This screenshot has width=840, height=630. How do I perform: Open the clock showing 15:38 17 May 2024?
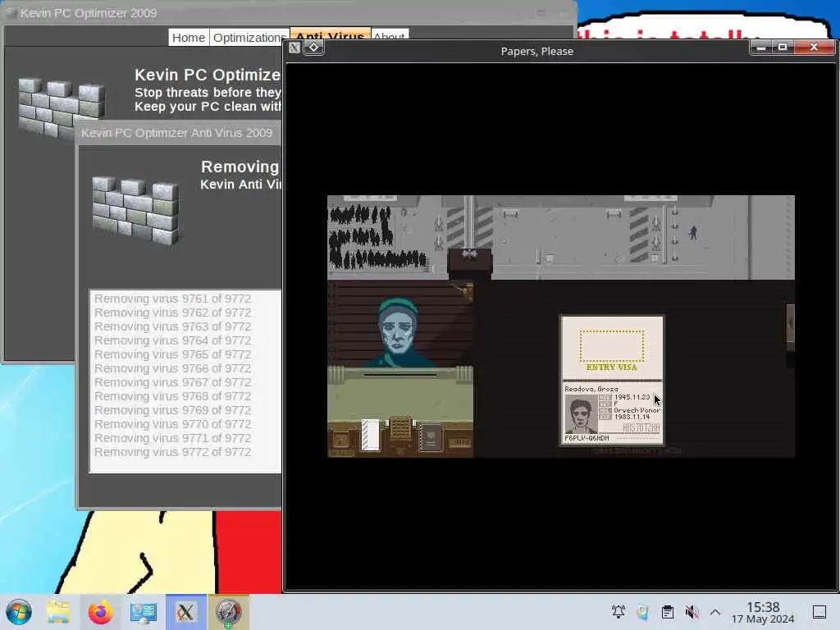(763, 612)
